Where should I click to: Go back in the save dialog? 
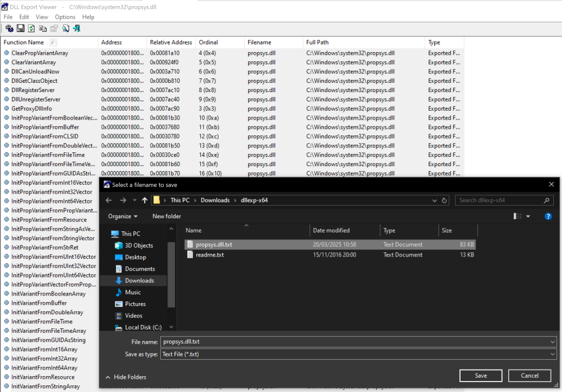click(x=109, y=201)
